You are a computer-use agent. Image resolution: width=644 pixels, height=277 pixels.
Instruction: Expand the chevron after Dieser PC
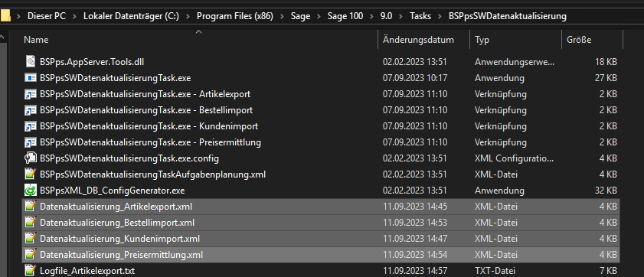74,16
